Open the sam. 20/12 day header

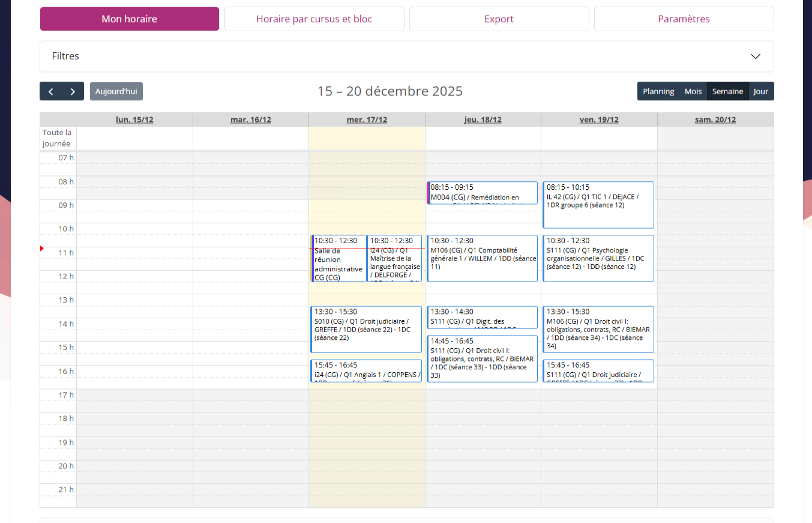(x=715, y=119)
